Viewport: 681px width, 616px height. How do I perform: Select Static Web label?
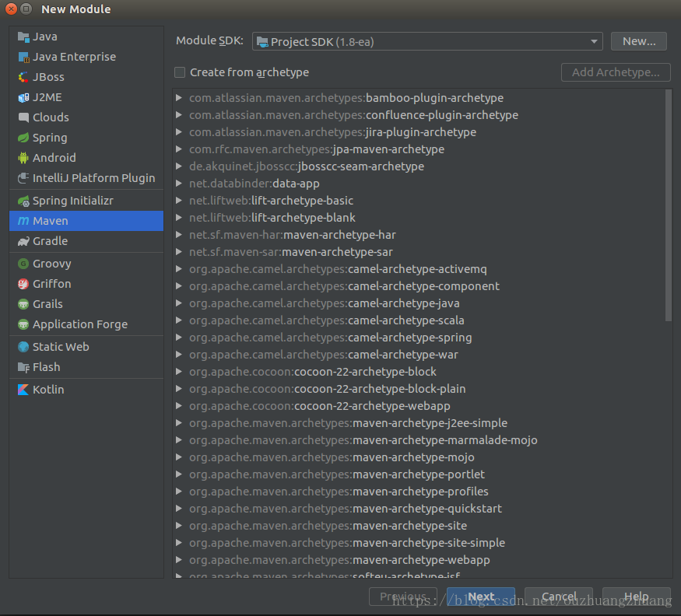(x=61, y=347)
